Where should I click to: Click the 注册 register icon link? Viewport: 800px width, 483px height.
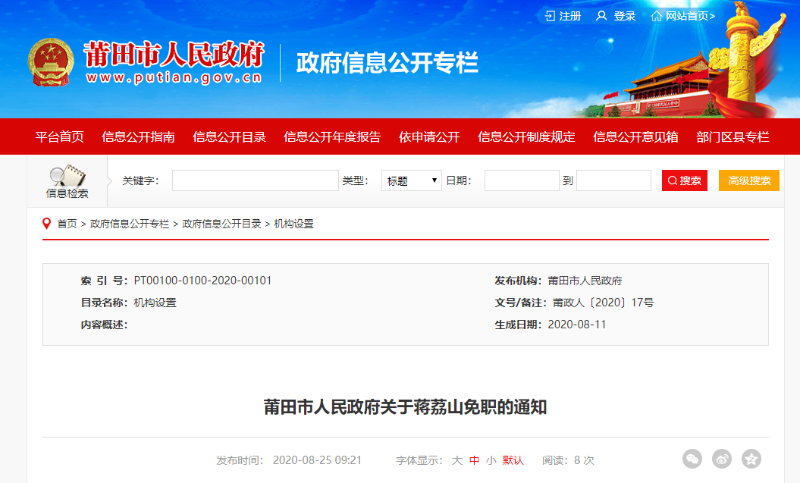[x=549, y=16]
